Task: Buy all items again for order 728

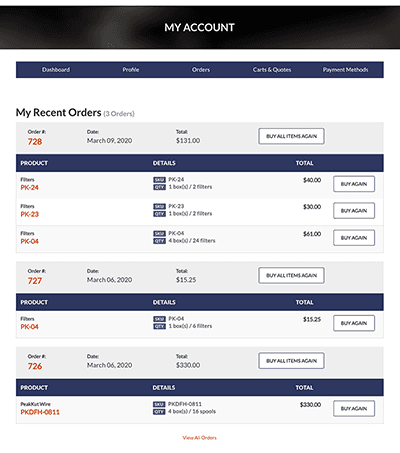Action: [x=291, y=136]
